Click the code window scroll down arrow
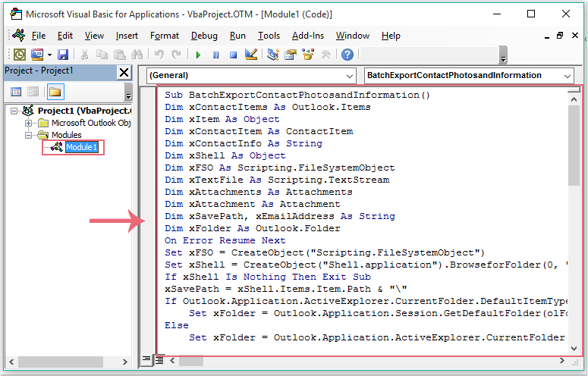588x376 pixels. (574, 348)
